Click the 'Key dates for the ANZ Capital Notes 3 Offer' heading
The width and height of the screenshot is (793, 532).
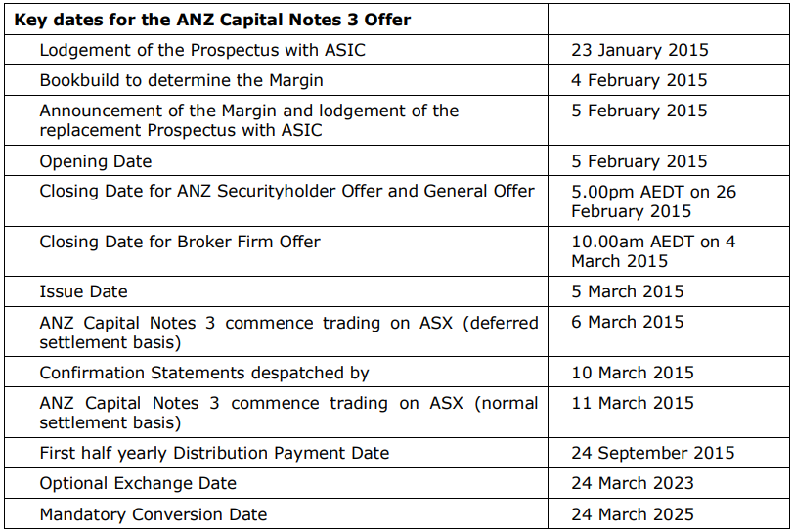[x=212, y=20]
